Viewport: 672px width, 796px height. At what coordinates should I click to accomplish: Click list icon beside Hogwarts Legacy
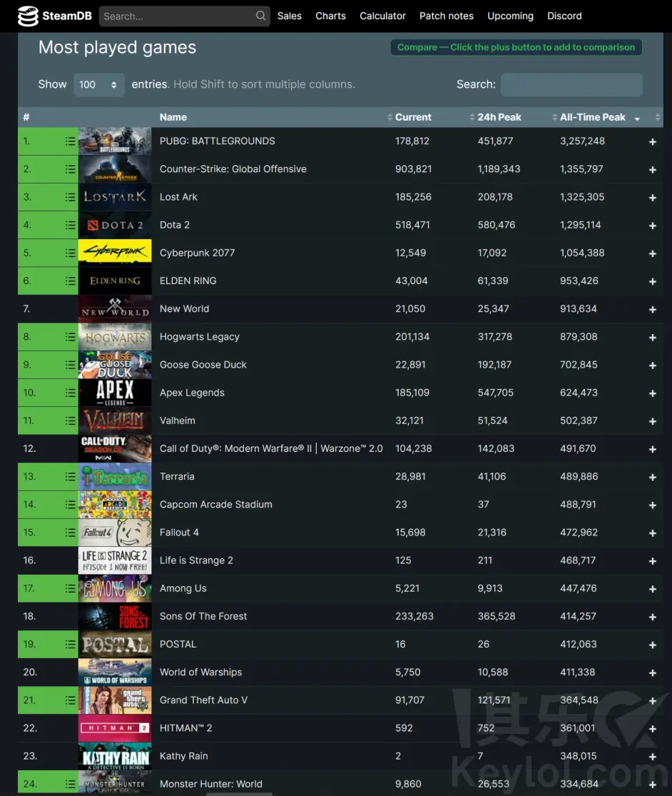point(71,336)
